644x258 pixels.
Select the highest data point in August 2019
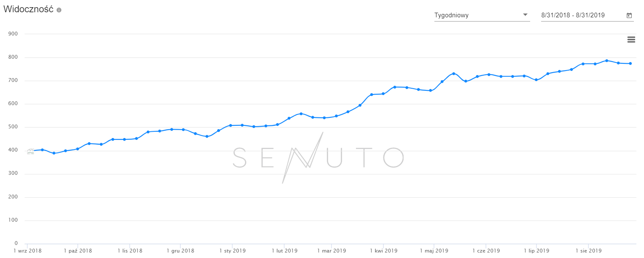[x=606, y=60]
